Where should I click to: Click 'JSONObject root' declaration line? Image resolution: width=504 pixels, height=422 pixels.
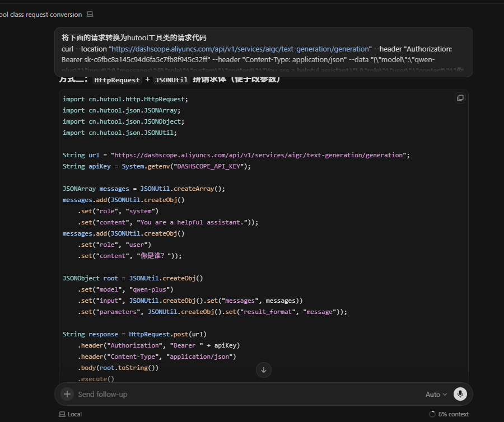click(x=133, y=279)
